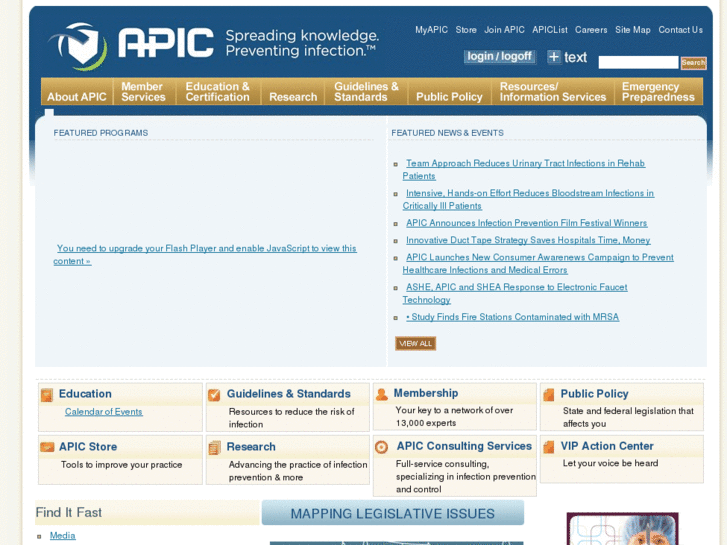Click the orange Search button

693,63
